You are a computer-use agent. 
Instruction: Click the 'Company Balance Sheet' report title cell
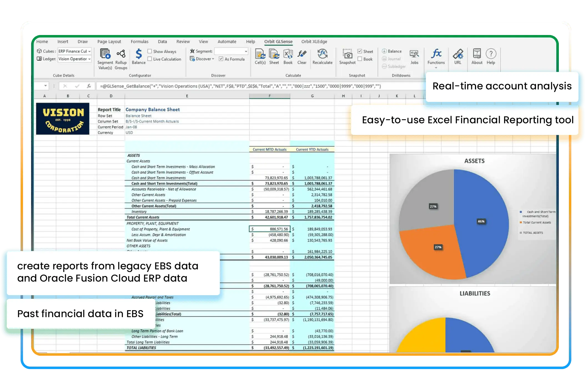pyautogui.click(x=153, y=110)
